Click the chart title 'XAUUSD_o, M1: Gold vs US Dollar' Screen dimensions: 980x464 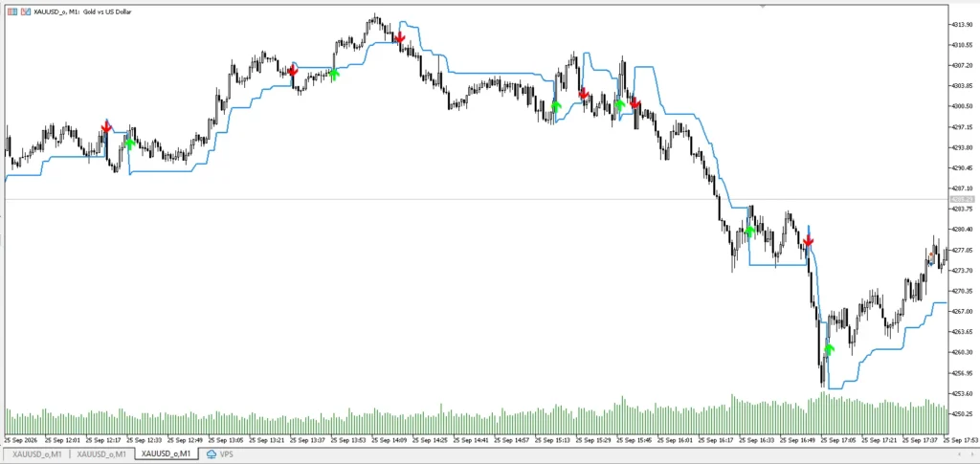[82, 11]
